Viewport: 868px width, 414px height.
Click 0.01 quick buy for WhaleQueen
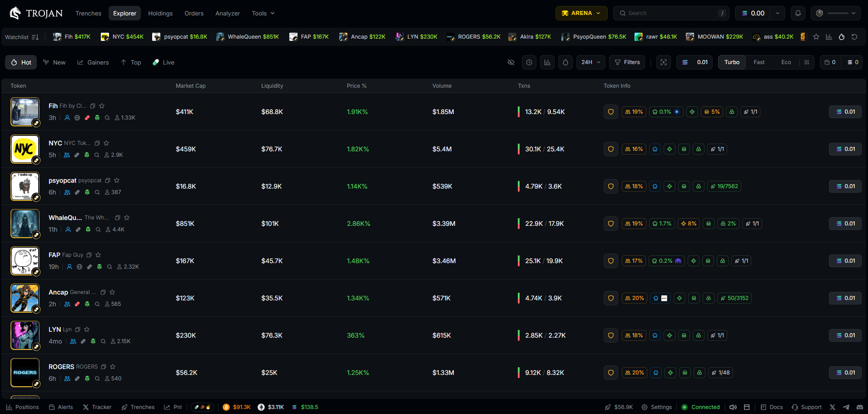[x=845, y=224]
